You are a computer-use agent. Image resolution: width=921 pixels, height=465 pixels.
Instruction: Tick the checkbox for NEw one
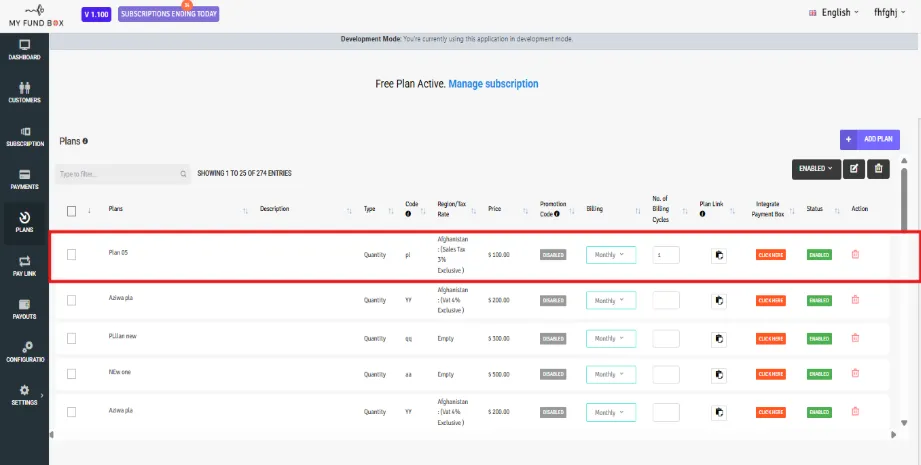(72, 374)
